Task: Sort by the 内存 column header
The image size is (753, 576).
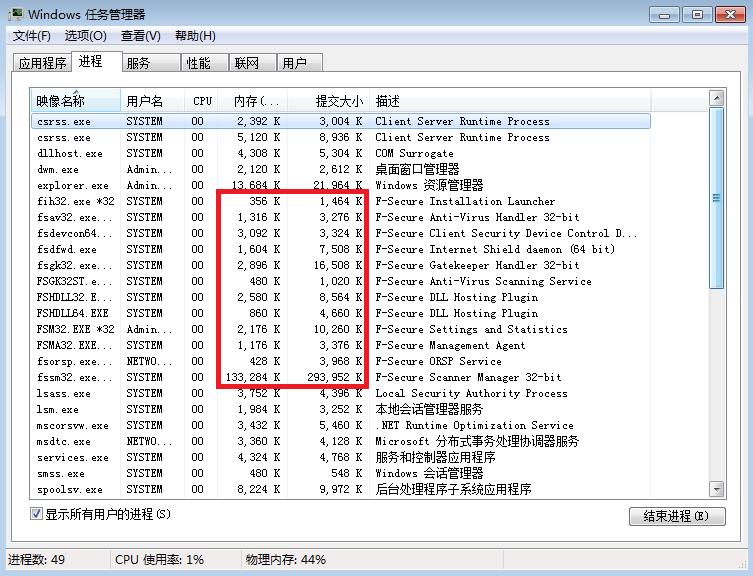Action: (x=256, y=101)
